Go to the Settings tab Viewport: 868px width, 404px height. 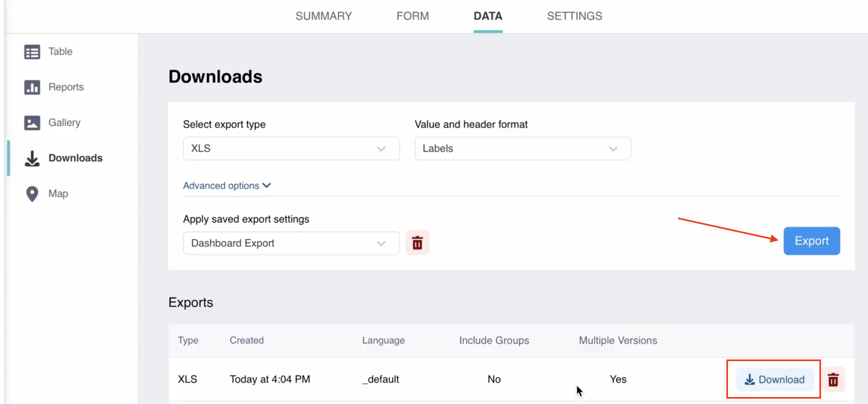pos(574,16)
